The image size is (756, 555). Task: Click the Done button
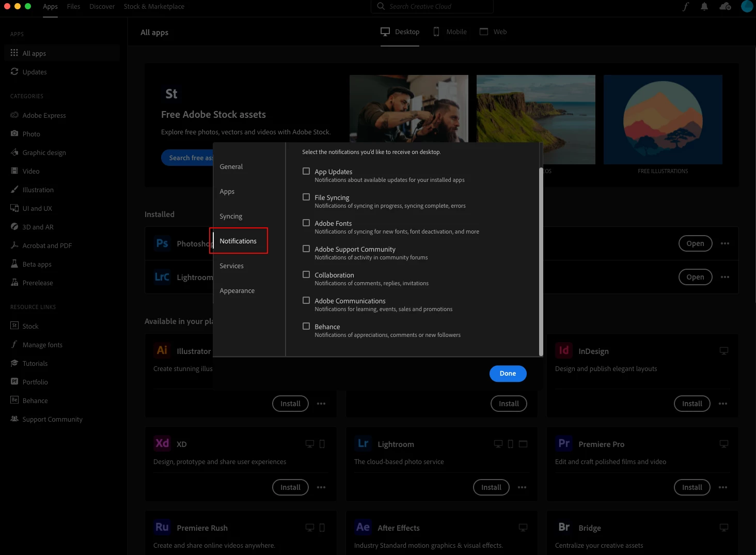pyautogui.click(x=508, y=373)
